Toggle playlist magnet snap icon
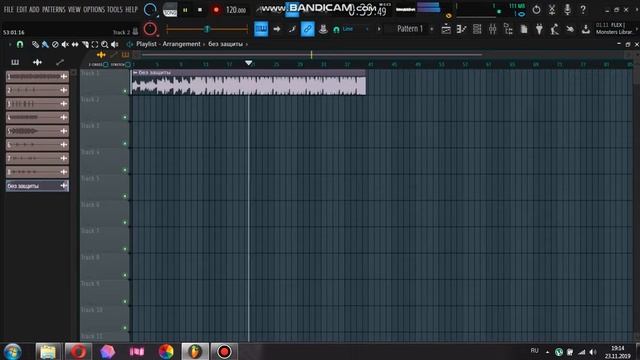The width and height of the screenshot is (640, 360). click(20, 44)
